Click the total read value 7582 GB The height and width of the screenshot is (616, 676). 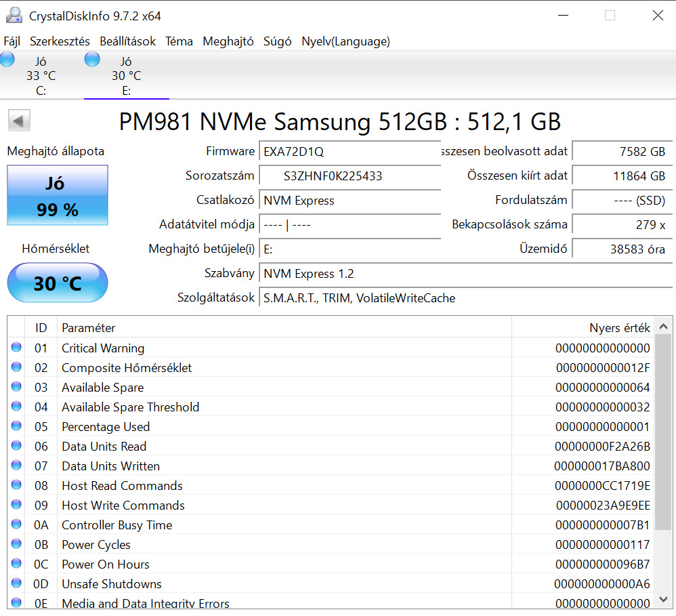point(622,151)
